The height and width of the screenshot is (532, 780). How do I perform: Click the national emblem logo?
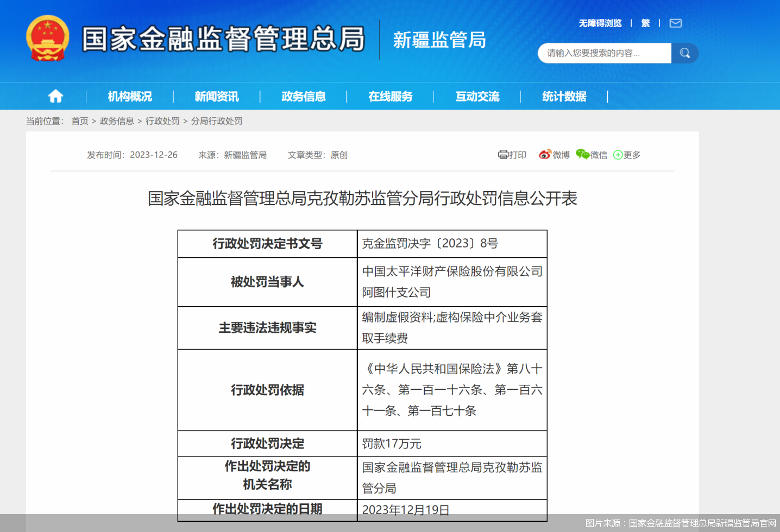[48, 38]
